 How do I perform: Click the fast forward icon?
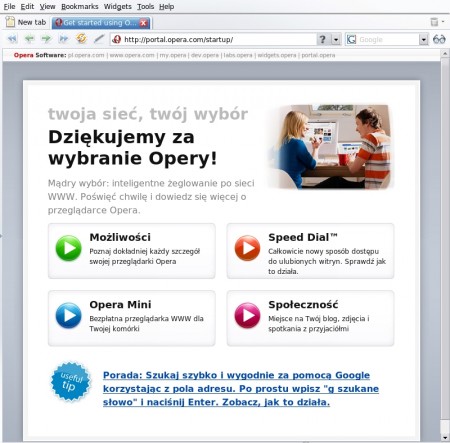(63, 39)
